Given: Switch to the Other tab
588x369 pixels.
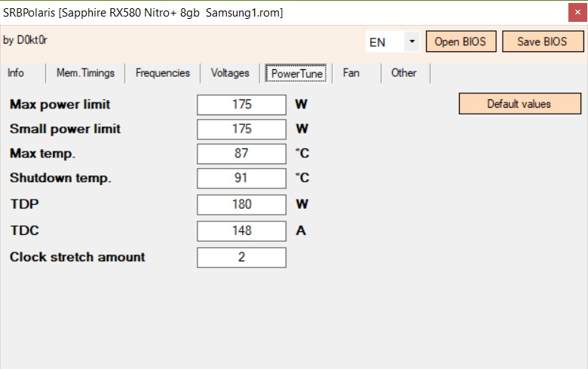Looking at the screenshot, I should [x=404, y=73].
